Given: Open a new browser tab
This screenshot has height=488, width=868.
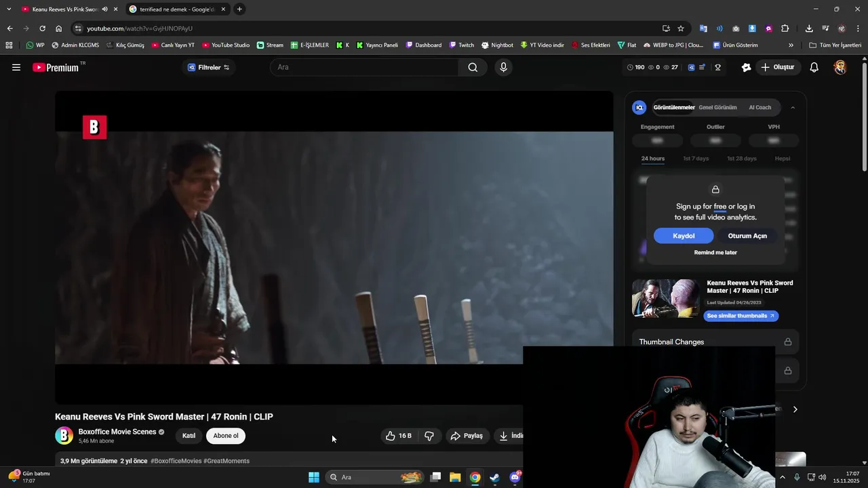Looking at the screenshot, I should [239, 9].
